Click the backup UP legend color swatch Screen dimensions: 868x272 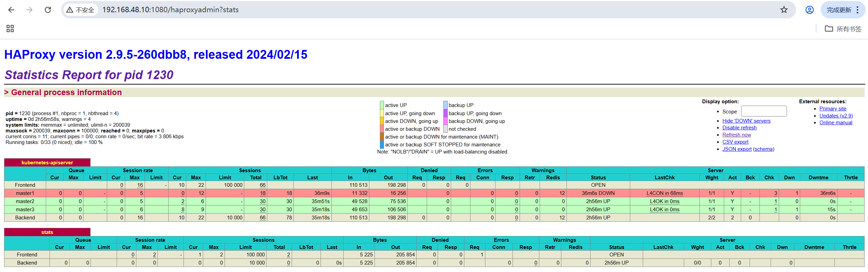click(x=446, y=105)
